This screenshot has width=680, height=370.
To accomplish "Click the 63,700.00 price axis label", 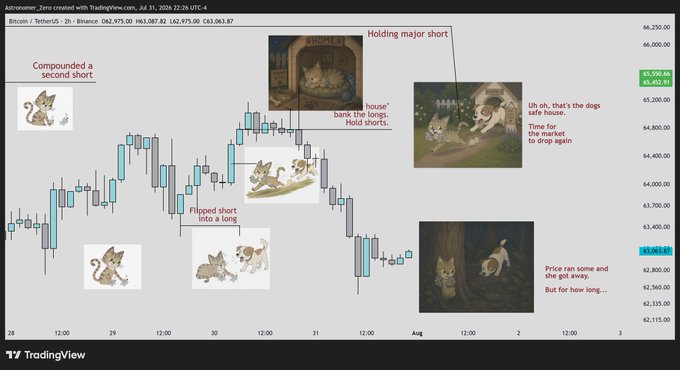I will (656, 205).
